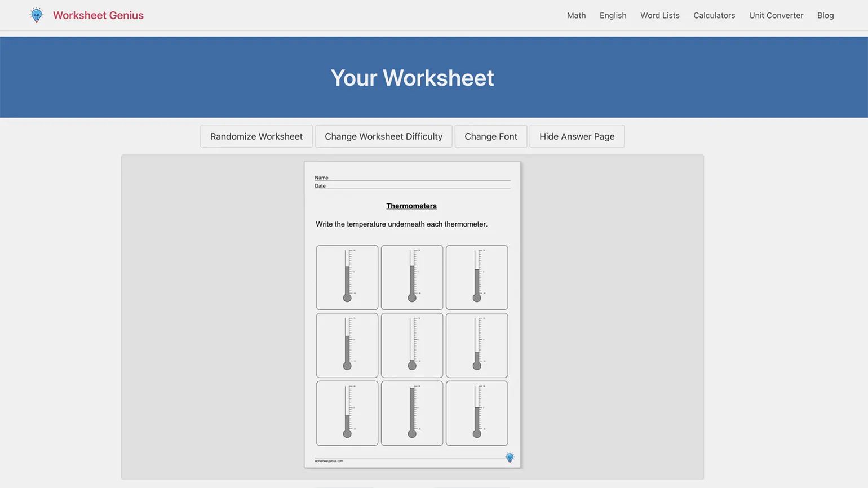Screen dimensions: 868x488
Task: Click the top-left thermometer box
Action: coord(347,277)
